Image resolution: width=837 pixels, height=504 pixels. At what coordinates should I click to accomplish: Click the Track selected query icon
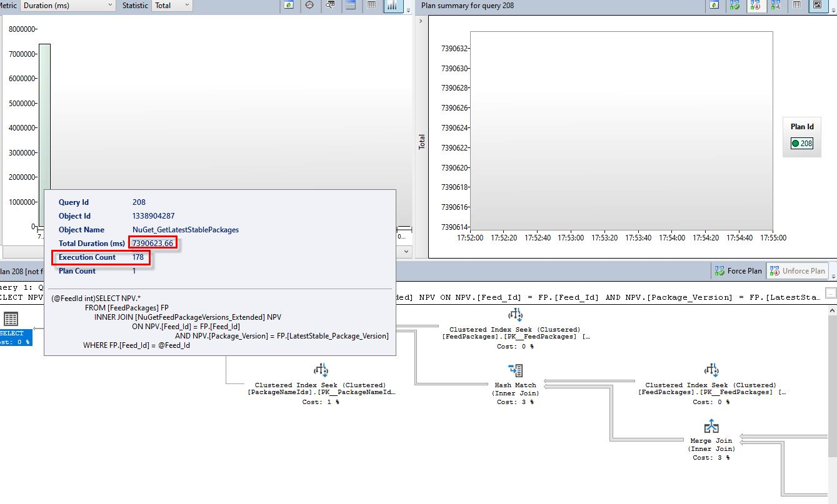309,5
